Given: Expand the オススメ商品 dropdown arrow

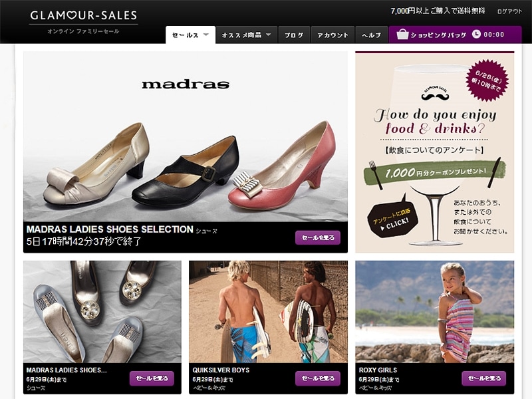Looking at the screenshot, I should 269,35.
